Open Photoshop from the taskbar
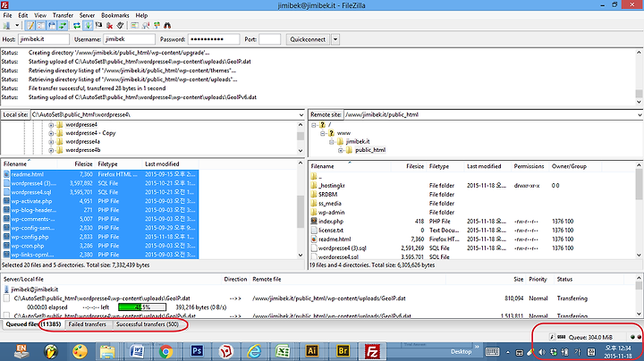Image resolution: width=644 pixels, height=361 pixels. pyautogui.click(x=197, y=351)
